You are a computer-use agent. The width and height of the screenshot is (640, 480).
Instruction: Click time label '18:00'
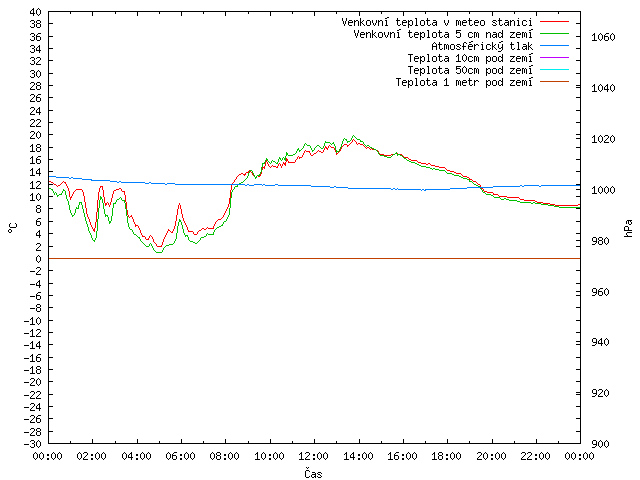[x=447, y=456]
